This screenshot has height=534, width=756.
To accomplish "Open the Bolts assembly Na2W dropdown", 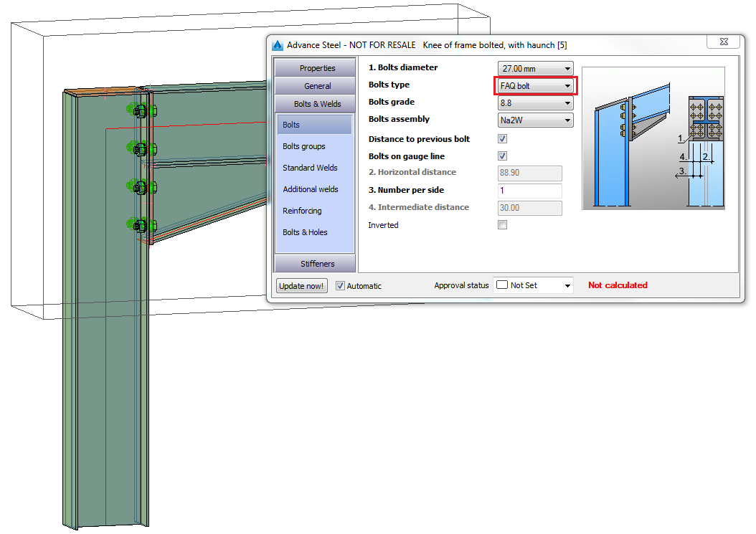I will pos(535,120).
